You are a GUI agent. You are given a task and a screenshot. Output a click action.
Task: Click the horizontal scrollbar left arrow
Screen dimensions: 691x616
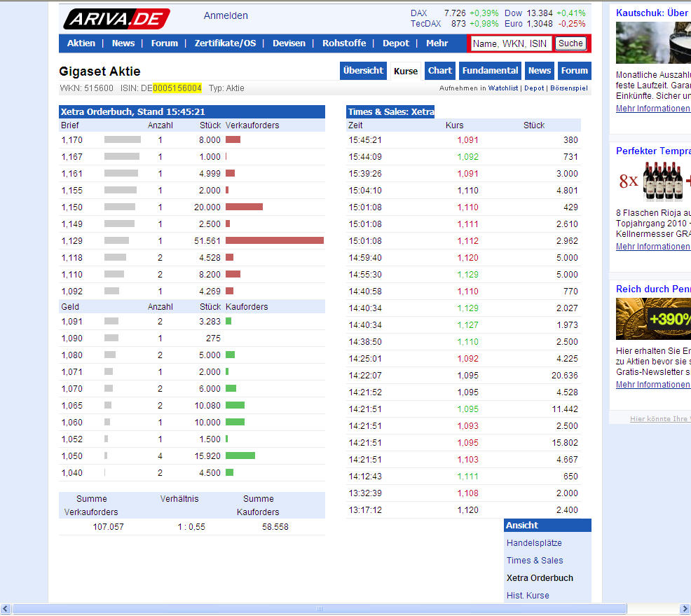pyautogui.click(x=6, y=609)
